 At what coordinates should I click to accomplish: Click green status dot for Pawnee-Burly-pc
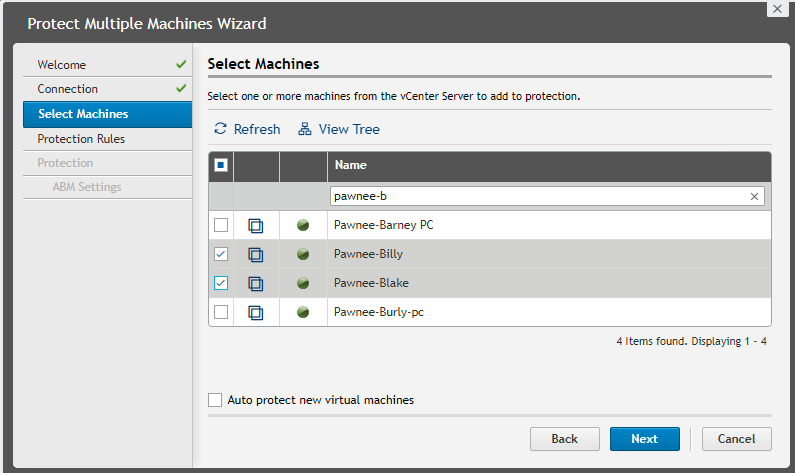point(303,312)
